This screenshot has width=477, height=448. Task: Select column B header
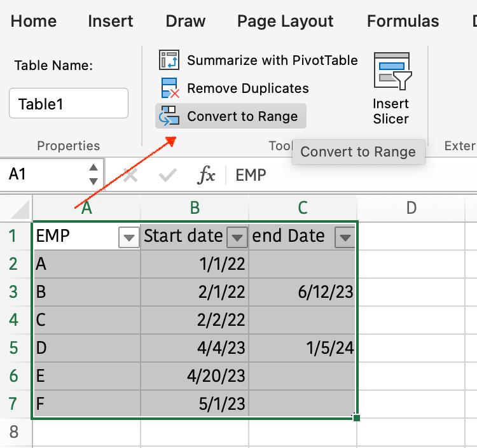[x=195, y=209]
